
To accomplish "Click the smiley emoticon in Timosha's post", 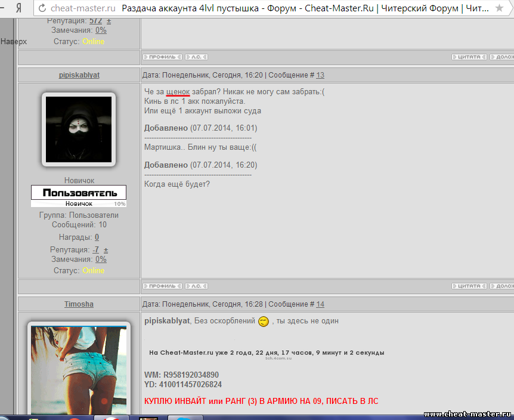I will click(264, 322).
